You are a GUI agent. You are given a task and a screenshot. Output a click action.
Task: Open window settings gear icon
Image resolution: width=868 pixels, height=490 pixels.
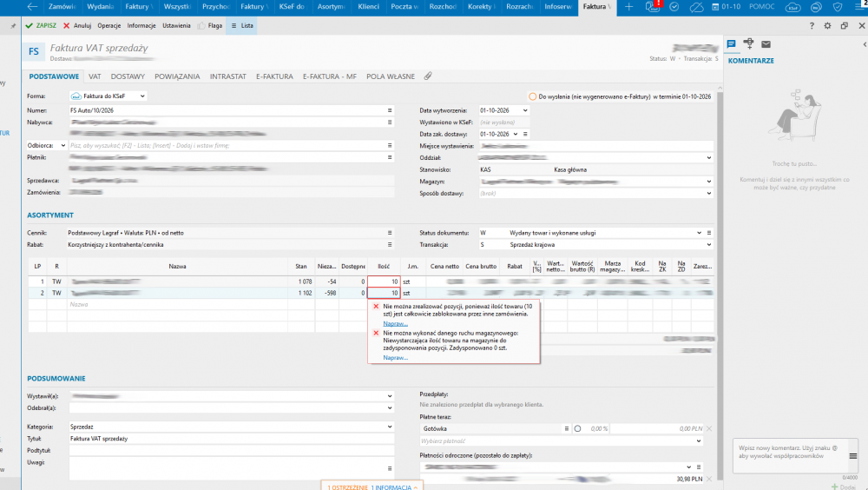coord(827,25)
